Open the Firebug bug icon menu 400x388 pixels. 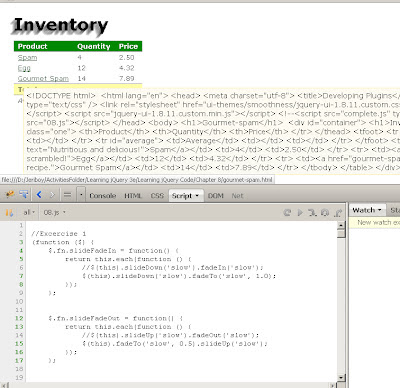click(10, 194)
